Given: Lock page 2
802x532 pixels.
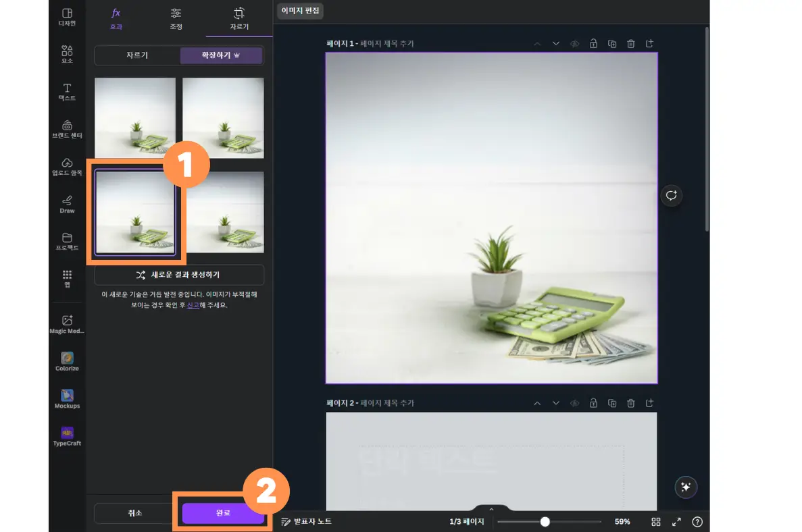Looking at the screenshot, I should click(x=593, y=403).
